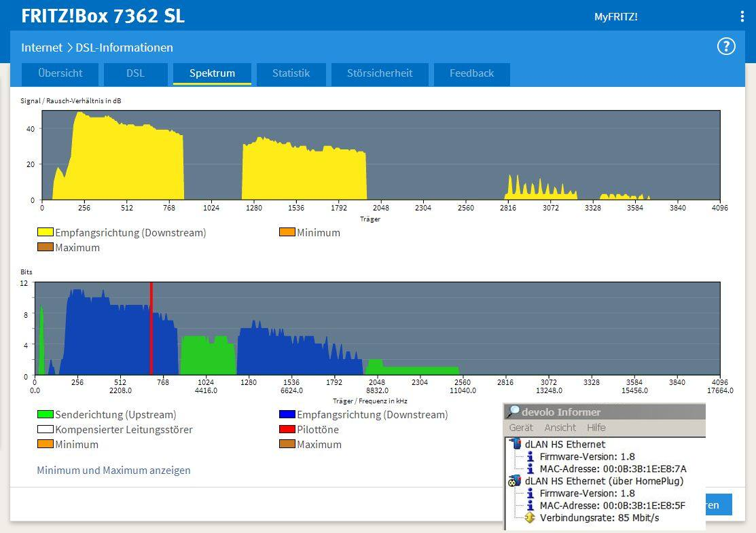Viewport: 756px width, 533px height.
Task: Click info icon beside Firmware-Version under HomePlug device
Action: [x=530, y=493]
